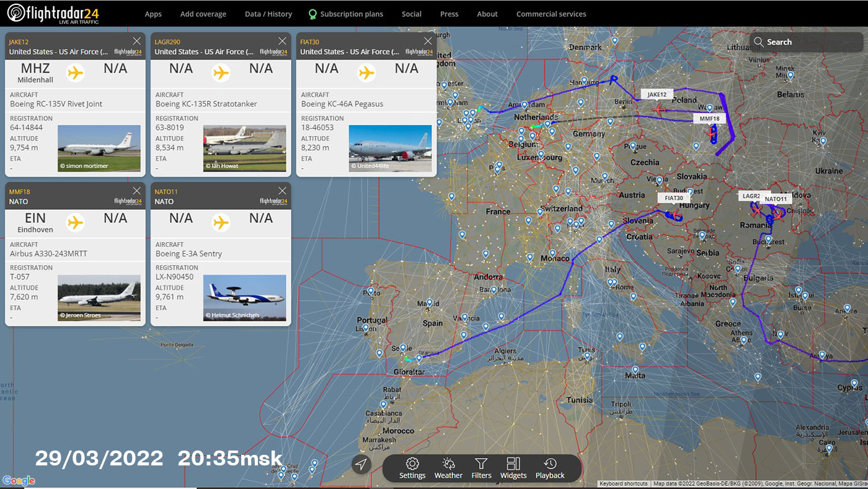Open the Social menu
The height and width of the screenshot is (489, 868).
pos(411,14)
